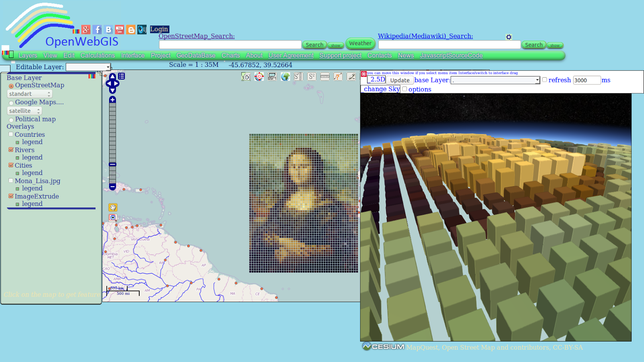This screenshot has height=362, width=644.
Task: Select Google Maps base layer radio
Action: click(x=11, y=103)
